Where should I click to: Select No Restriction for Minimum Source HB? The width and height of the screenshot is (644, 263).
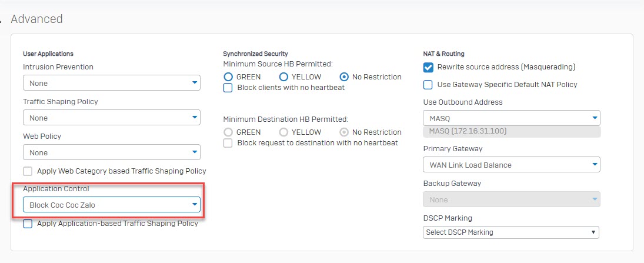(345, 77)
